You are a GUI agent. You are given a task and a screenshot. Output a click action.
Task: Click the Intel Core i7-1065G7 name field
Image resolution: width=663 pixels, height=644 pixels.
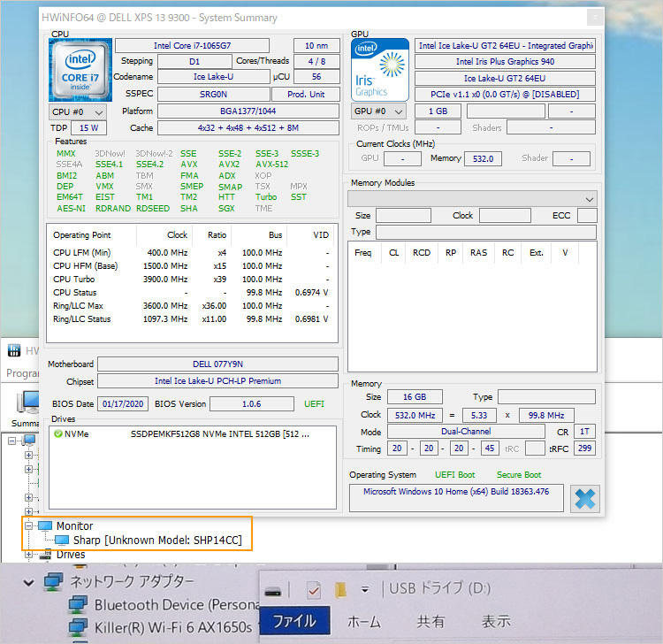pyautogui.click(x=192, y=46)
